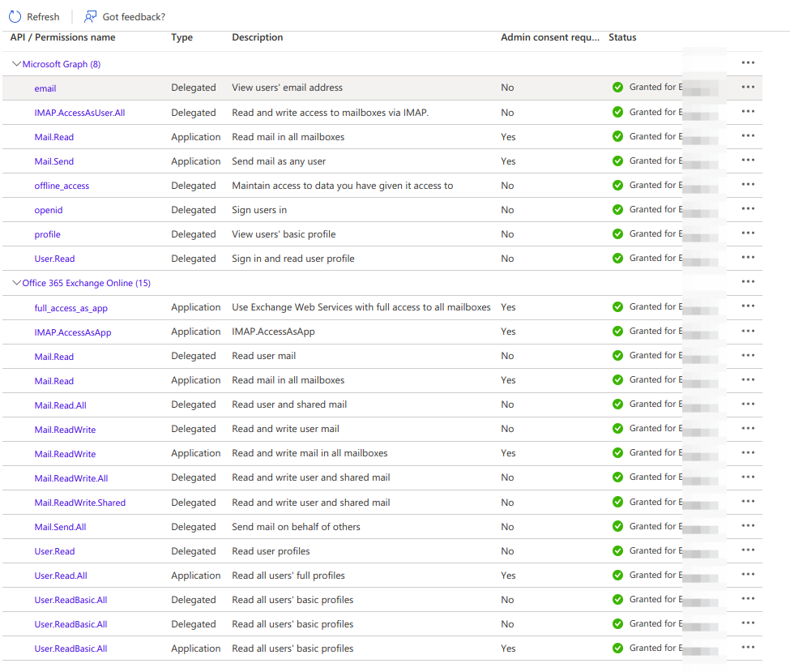Open the ellipsis menu for the Mail.Read.All row
This screenshot has width=790, height=672.
coord(748,404)
